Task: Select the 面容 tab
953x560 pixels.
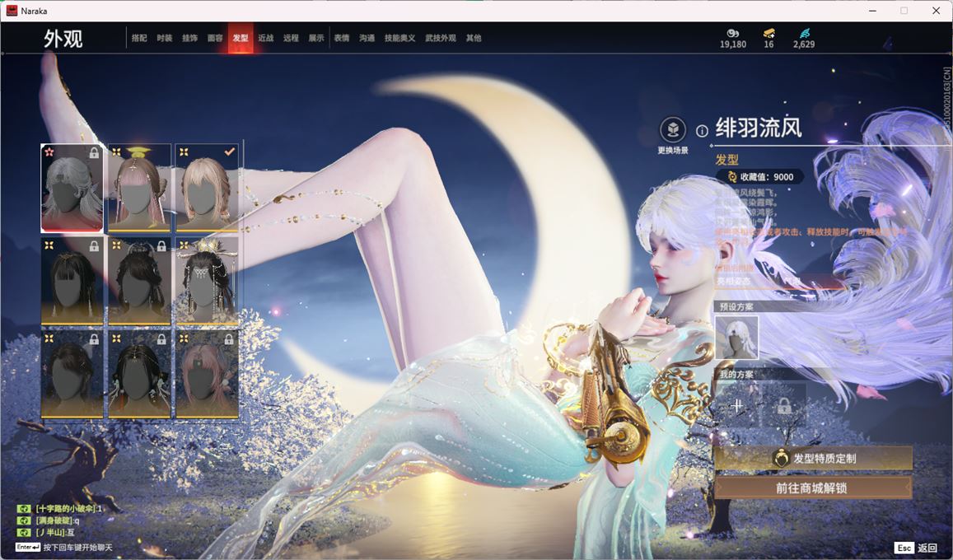Action: (x=215, y=38)
